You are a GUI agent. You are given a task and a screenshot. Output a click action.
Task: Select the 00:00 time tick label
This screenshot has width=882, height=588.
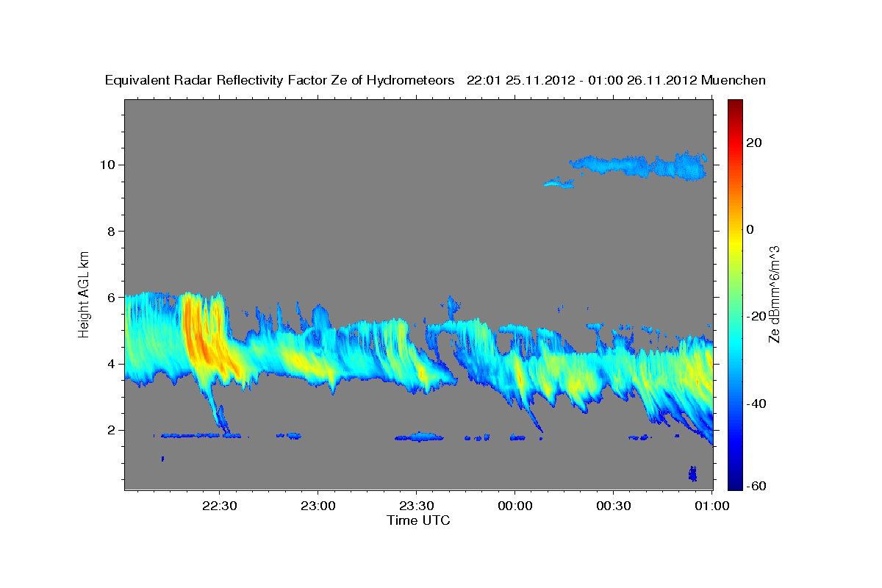515,506
